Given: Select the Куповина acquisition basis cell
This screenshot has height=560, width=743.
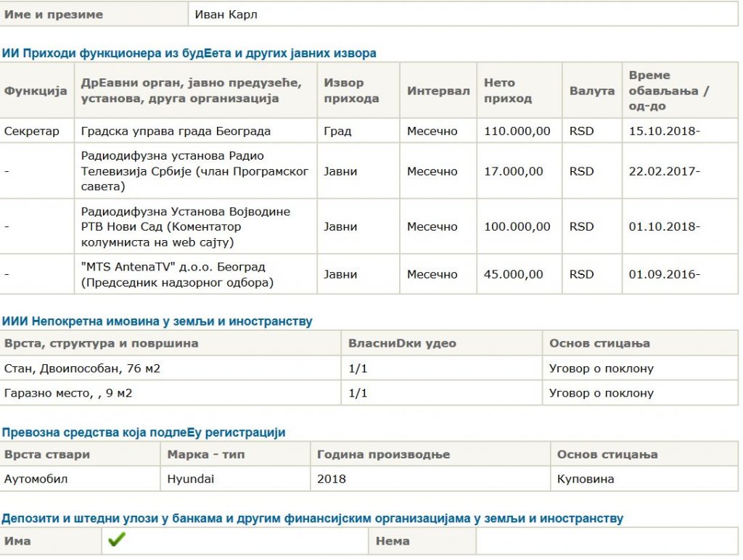Looking at the screenshot, I should click(x=586, y=479).
